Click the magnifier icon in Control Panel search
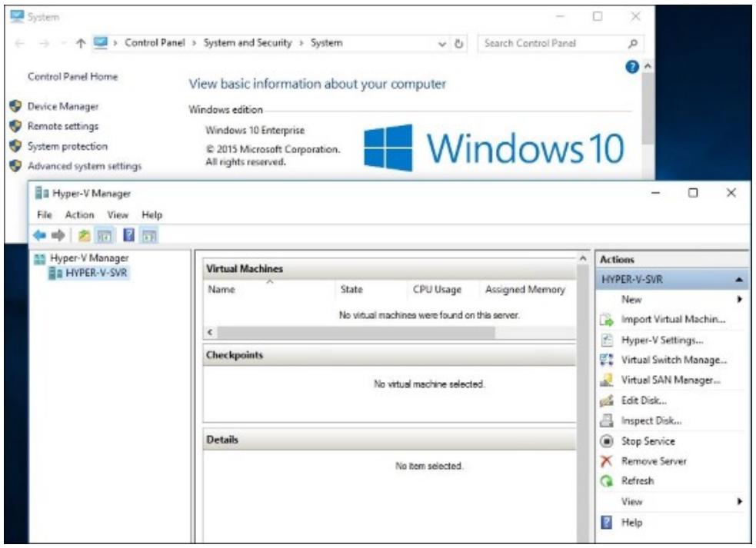756x548 pixels. pyautogui.click(x=633, y=43)
